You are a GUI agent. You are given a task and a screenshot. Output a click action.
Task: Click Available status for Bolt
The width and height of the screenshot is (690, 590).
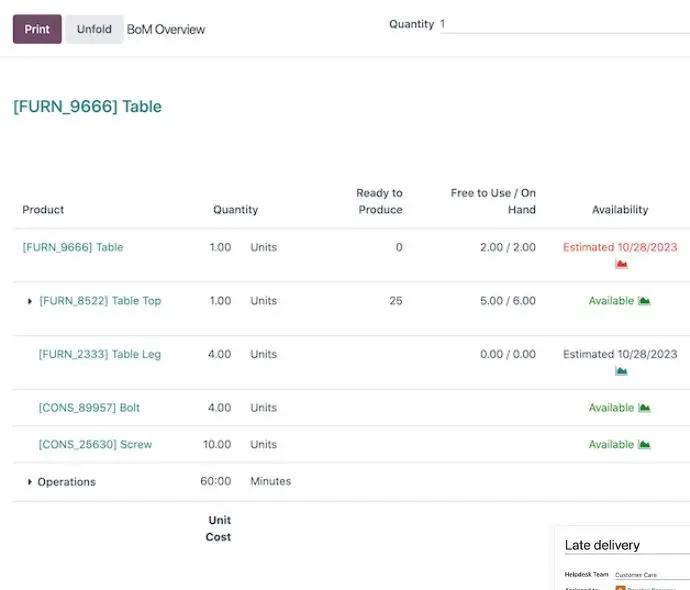tap(611, 408)
